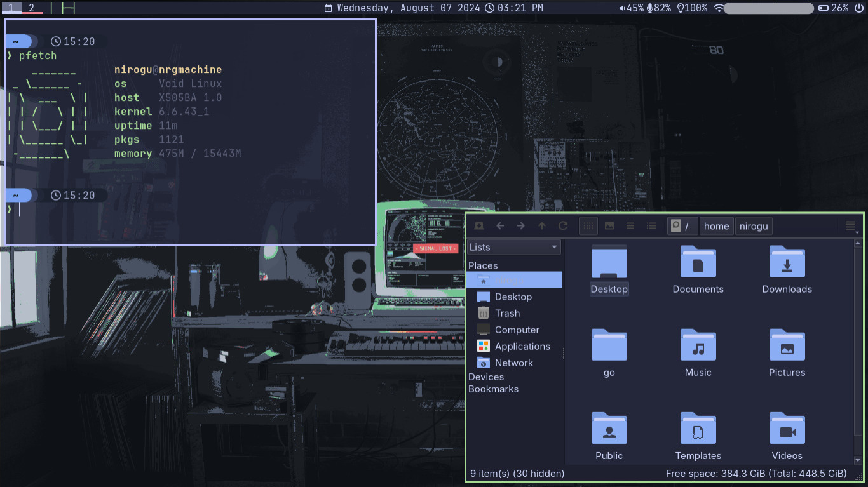The height and width of the screenshot is (487, 868).
Task: Click the power icon in top bar
Action: point(859,8)
